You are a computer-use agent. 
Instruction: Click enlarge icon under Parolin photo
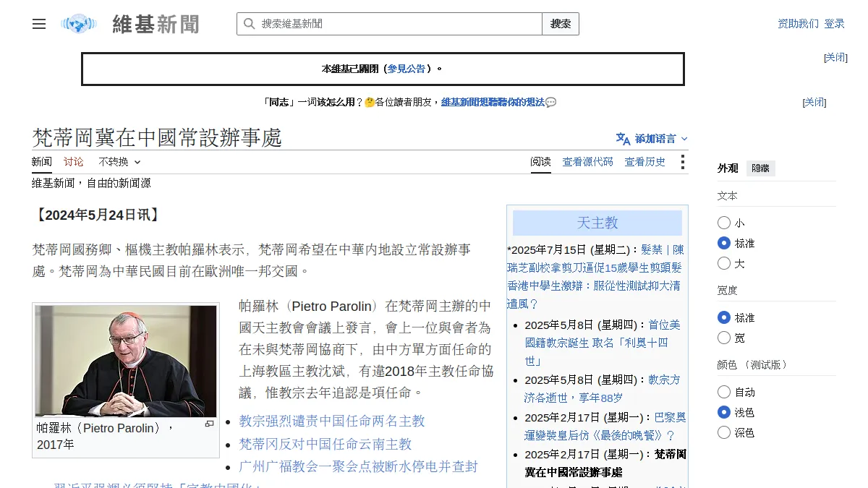click(x=210, y=424)
